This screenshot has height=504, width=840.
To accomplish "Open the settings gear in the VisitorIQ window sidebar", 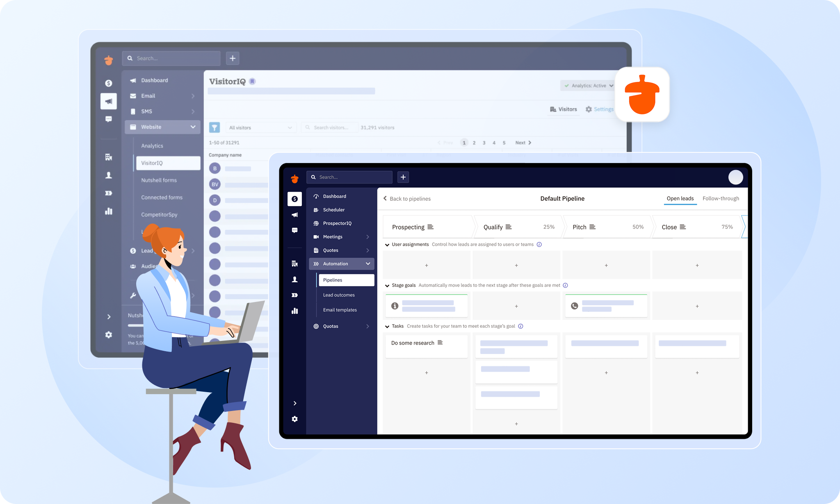I will point(109,335).
